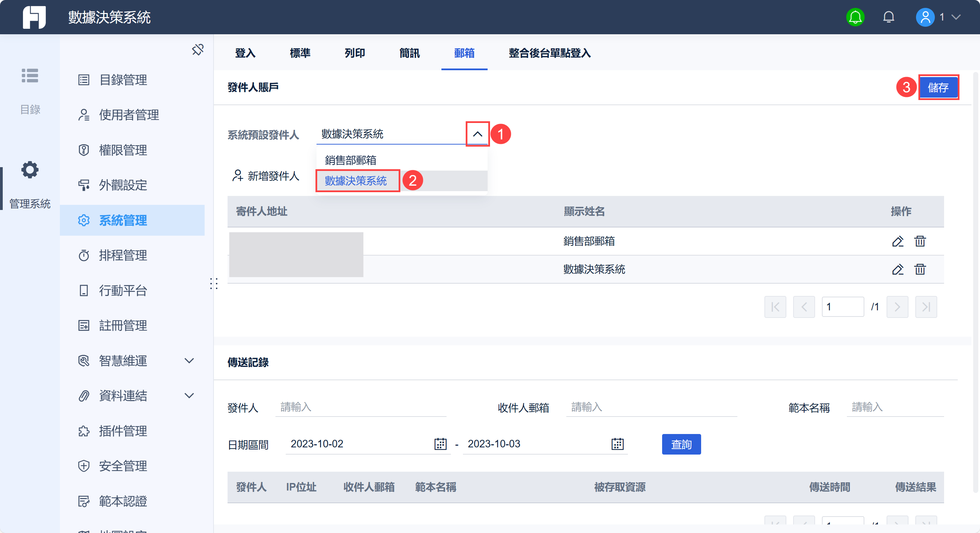Viewport: 980px width, 533px height.
Task: Open user account dropdown menu
Action: [956, 17]
